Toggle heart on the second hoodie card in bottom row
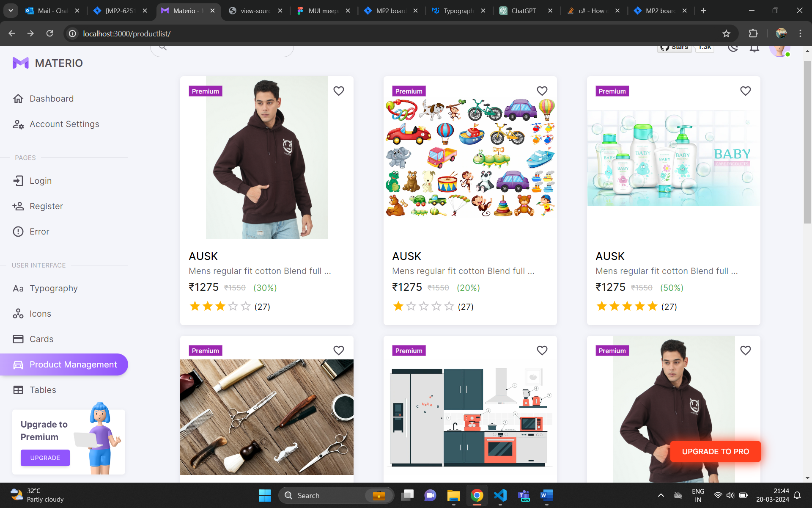Viewport: 812px width, 508px height. tap(746, 351)
